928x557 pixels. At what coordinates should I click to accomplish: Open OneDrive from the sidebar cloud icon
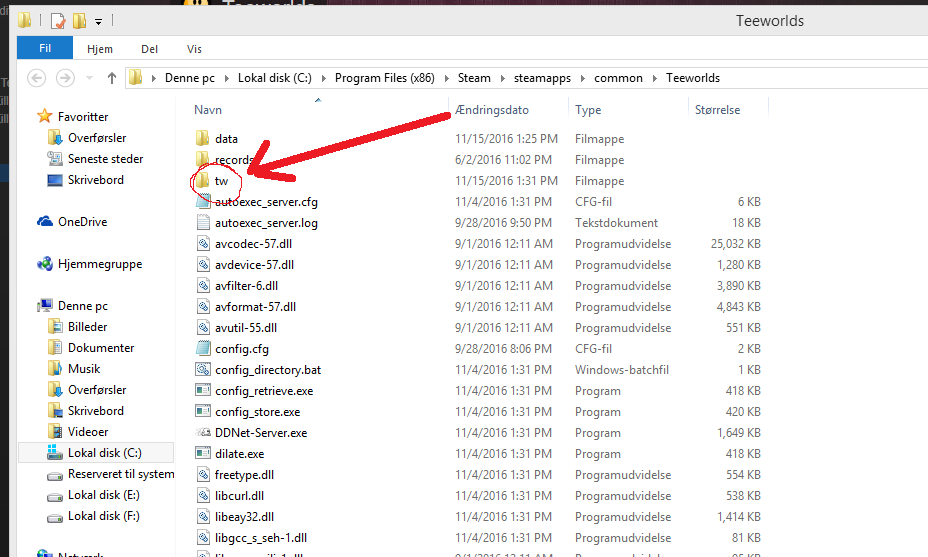point(45,222)
